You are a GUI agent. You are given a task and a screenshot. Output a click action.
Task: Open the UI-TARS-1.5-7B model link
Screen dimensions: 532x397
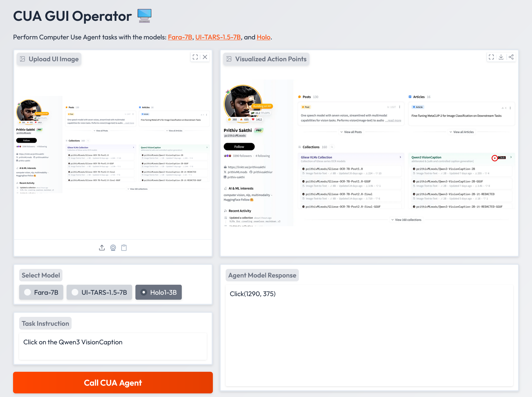[x=218, y=37]
